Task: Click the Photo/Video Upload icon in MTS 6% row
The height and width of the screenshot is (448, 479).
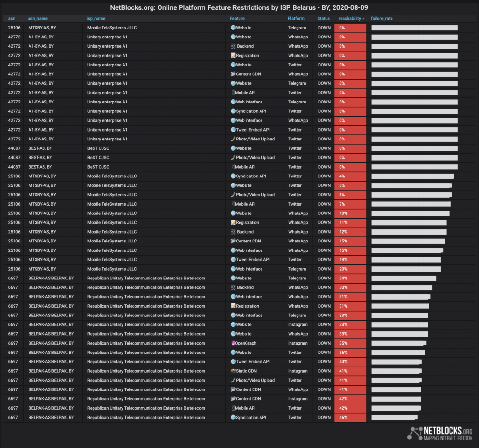Action: point(233,194)
